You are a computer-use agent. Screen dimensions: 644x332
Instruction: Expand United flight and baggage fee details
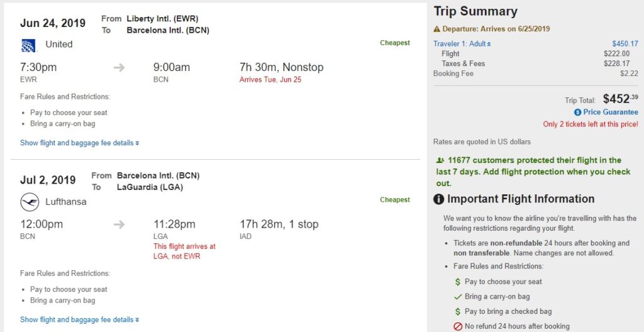pos(79,143)
